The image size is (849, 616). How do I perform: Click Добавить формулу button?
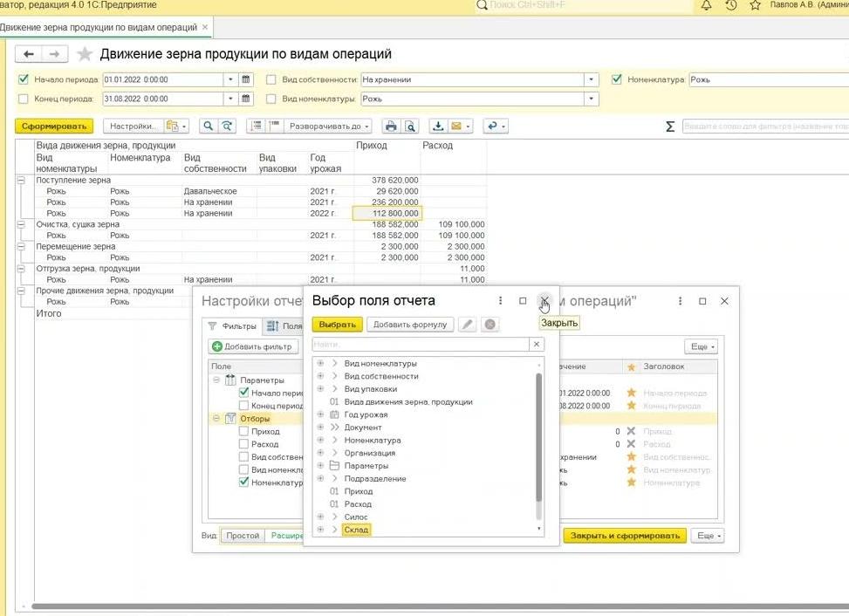click(410, 325)
